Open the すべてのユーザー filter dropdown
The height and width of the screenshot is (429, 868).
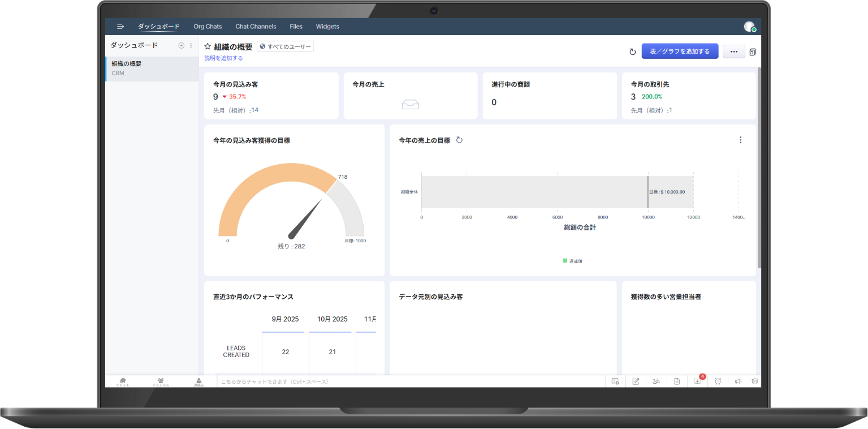pos(286,46)
